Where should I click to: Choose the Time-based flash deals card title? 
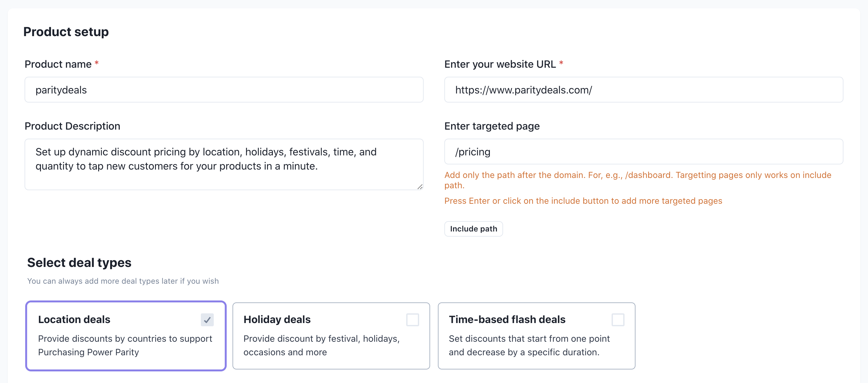pyautogui.click(x=507, y=319)
